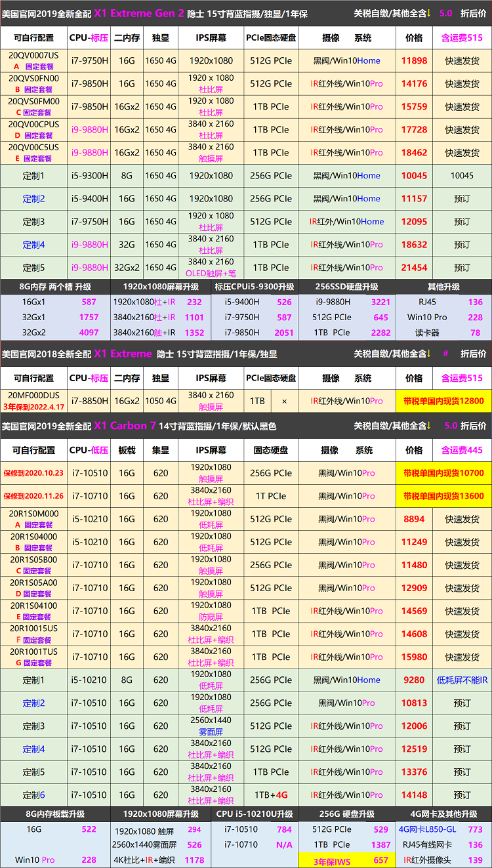Click yellow 带税单国内现货12800 cell
The height and width of the screenshot is (868, 492).
[443, 401]
